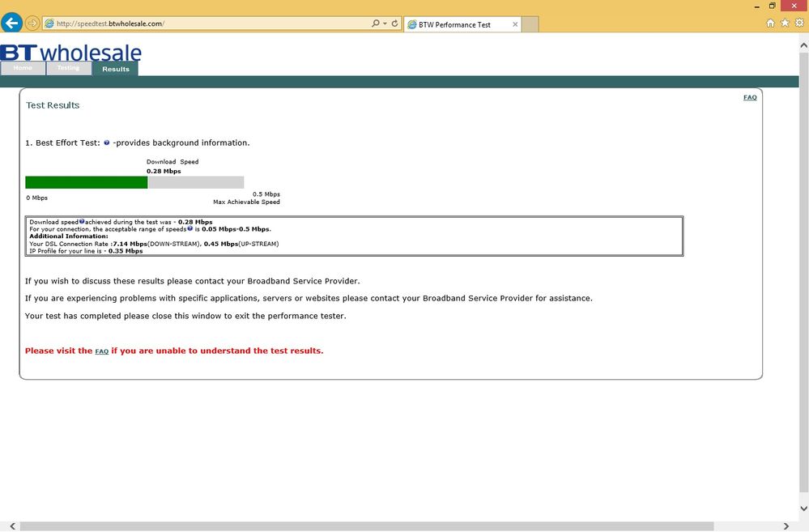Click the grey remainder of the speed bar

coord(196,182)
